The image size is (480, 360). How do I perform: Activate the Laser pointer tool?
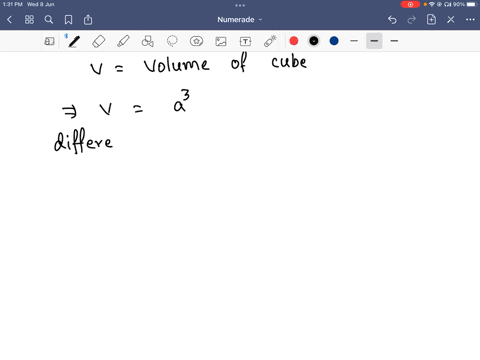pos(270,41)
